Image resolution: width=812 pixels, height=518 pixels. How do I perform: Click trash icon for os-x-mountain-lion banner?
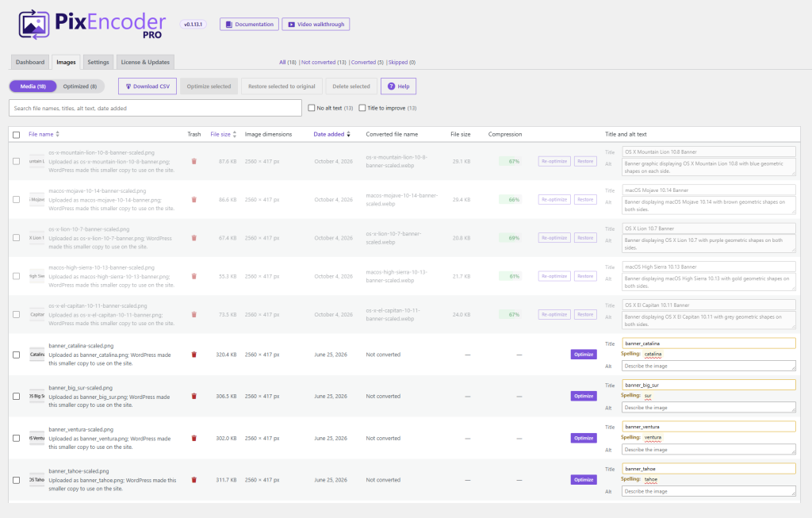click(194, 161)
